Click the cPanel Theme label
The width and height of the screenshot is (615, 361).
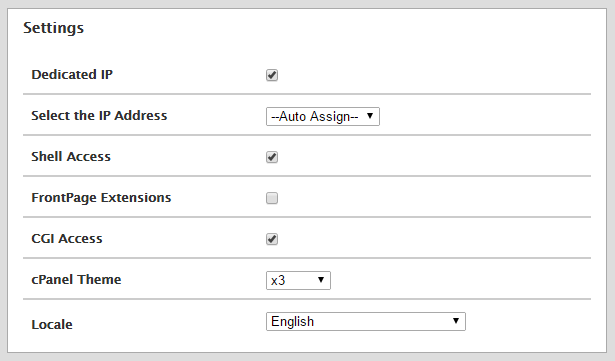pyautogui.click(x=76, y=280)
